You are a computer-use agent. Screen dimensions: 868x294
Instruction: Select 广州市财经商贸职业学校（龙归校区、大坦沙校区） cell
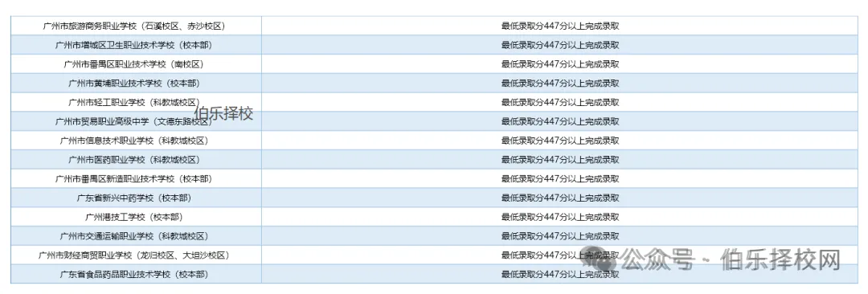(x=136, y=255)
